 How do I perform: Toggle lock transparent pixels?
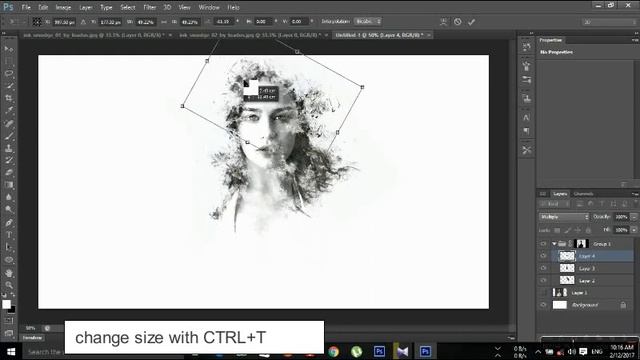click(x=557, y=230)
